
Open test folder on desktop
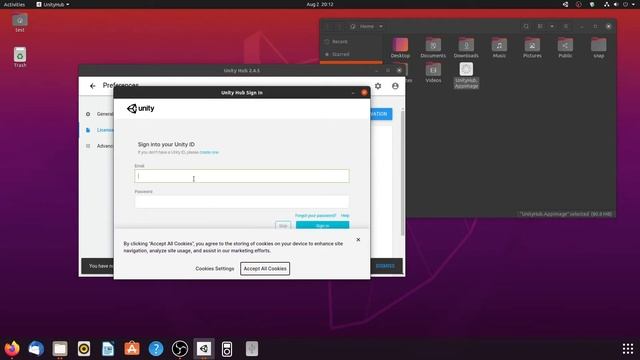click(20, 23)
